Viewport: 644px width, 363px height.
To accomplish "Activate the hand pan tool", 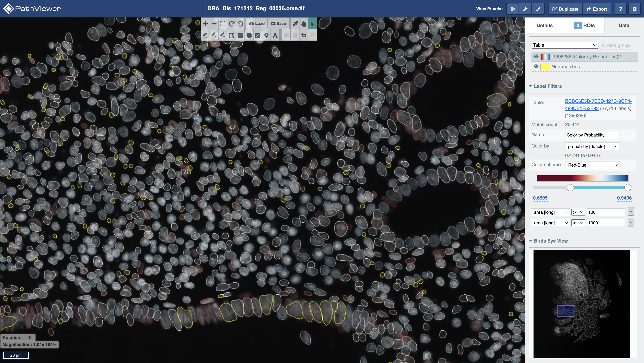I will [304, 24].
